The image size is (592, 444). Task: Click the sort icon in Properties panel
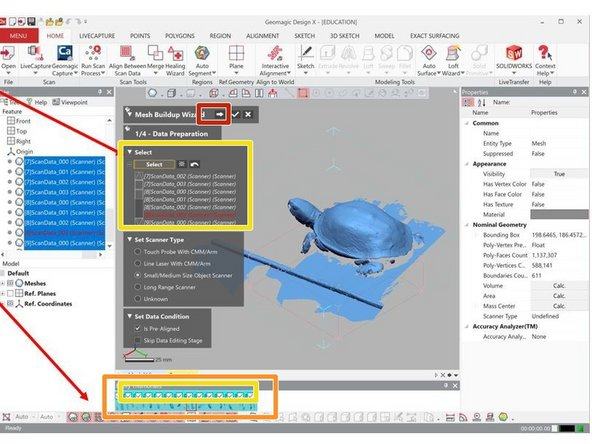point(482,102)
